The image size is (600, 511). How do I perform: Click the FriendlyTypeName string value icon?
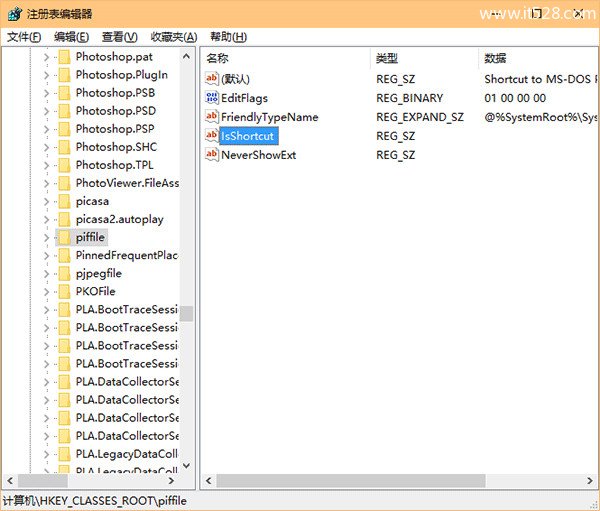(211, 117)
